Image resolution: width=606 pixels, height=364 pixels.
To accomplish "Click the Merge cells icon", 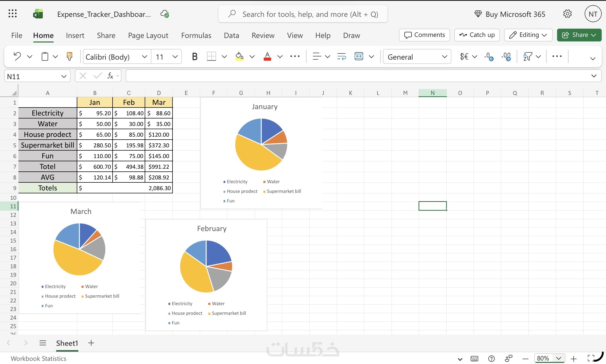I will 359,56.
